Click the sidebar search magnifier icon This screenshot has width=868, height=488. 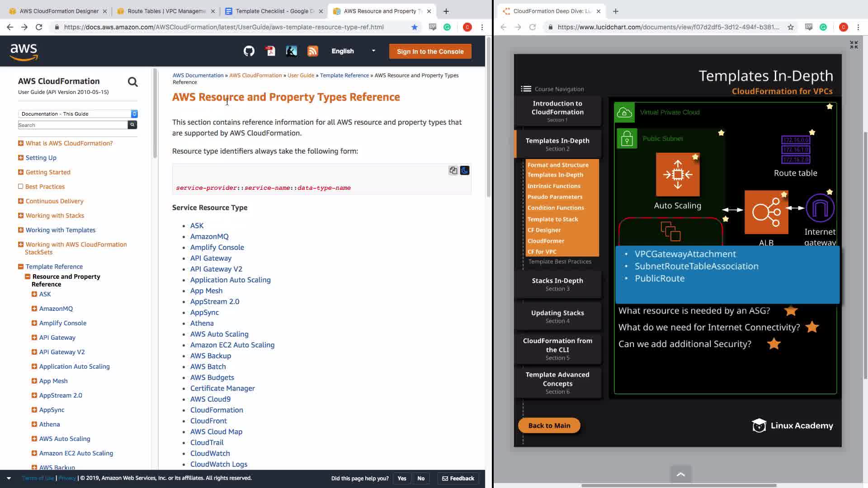pos(132,82)
